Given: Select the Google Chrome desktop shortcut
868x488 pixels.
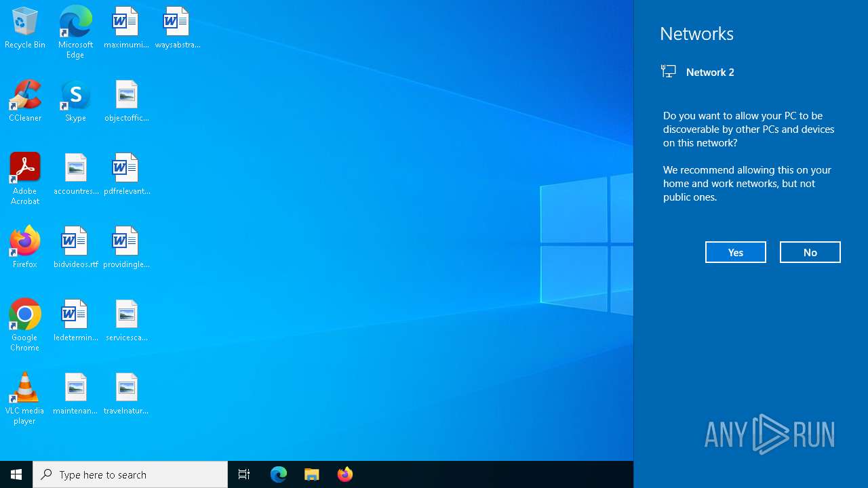Looking at the screenshot, I should coord(25,325).
